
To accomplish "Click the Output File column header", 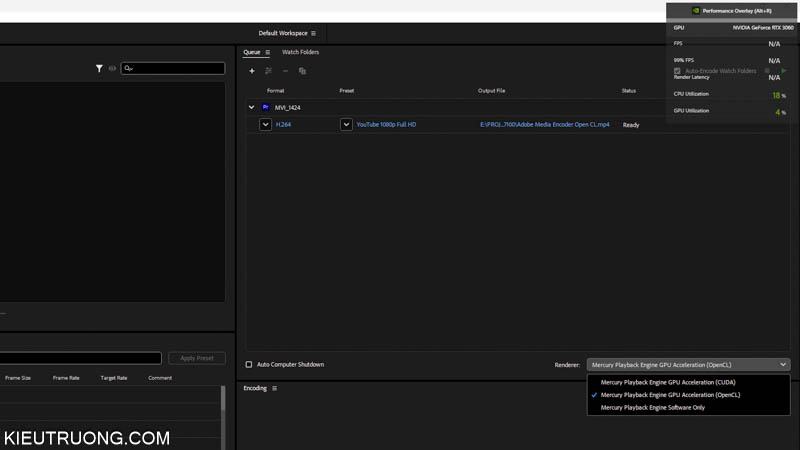I will [x=491, y=91].
